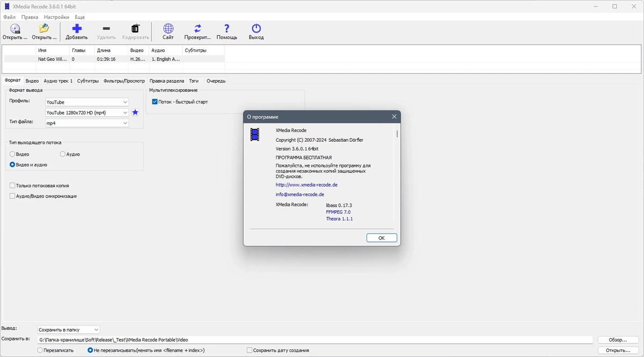Close the О программе dialog
The height and width of the screenshot is (357, 644).
coord(394,116)
